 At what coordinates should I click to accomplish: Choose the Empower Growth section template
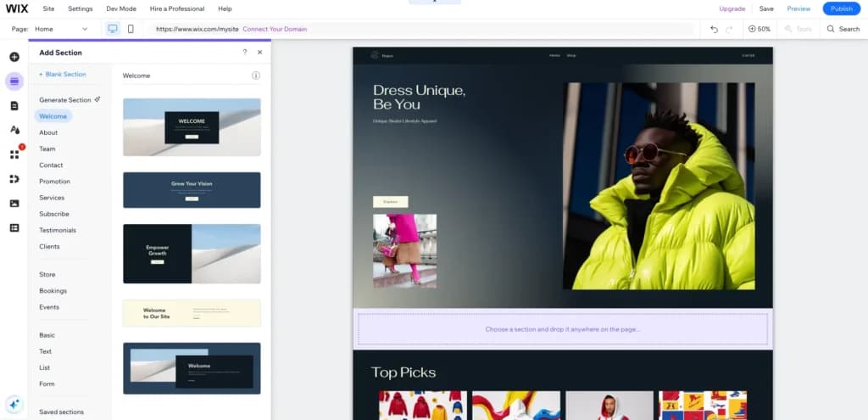point(192,254)
